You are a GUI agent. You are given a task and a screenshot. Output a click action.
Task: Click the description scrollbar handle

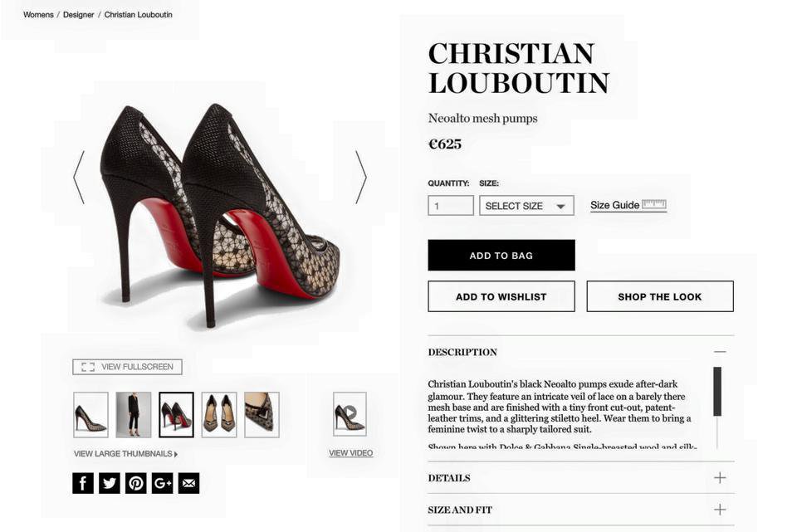[x=717, y=391]
